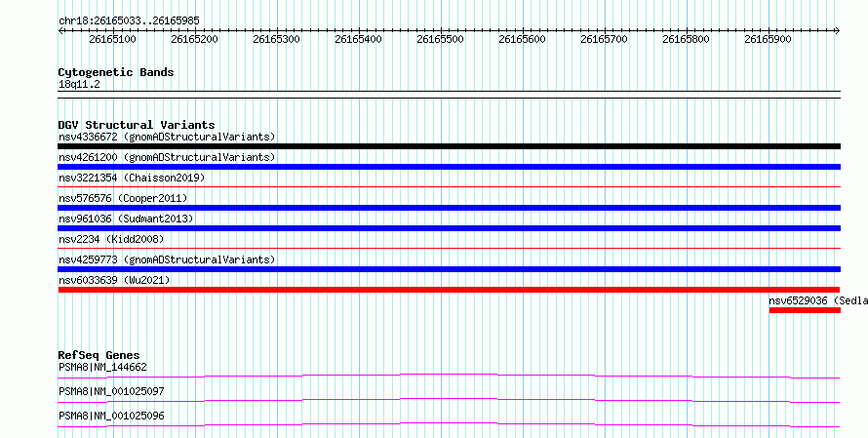Click the 18q11.2 cytogenetic band bar

tap(449, 95)
